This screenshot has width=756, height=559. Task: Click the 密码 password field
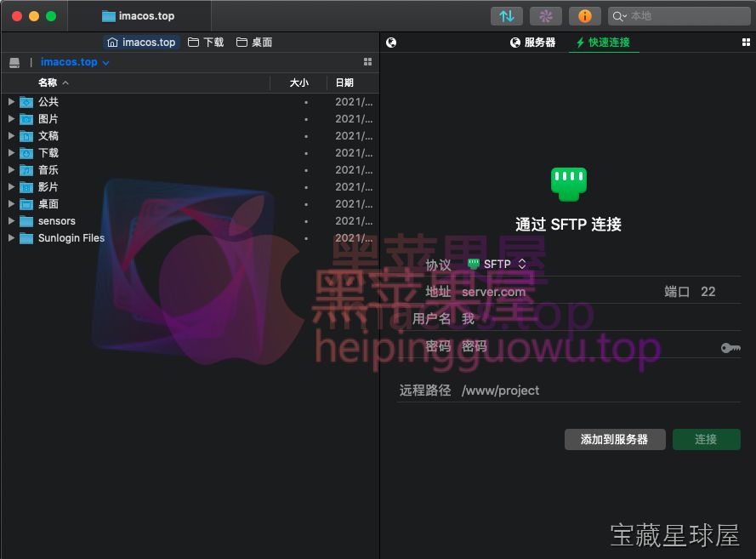click(588, 346)
